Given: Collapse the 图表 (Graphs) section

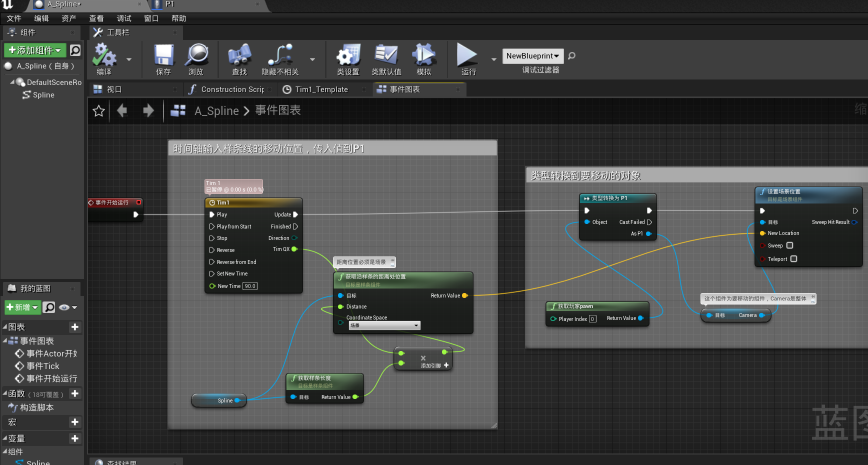Looking at the screenshot, I should [x=4, y=326].
